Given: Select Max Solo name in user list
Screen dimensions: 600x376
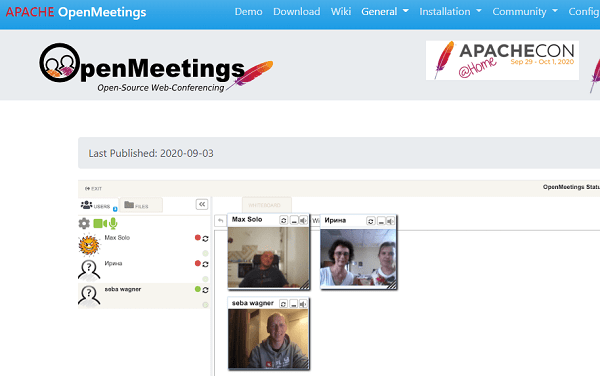Looking at the screenshot, I should (117, 238).
